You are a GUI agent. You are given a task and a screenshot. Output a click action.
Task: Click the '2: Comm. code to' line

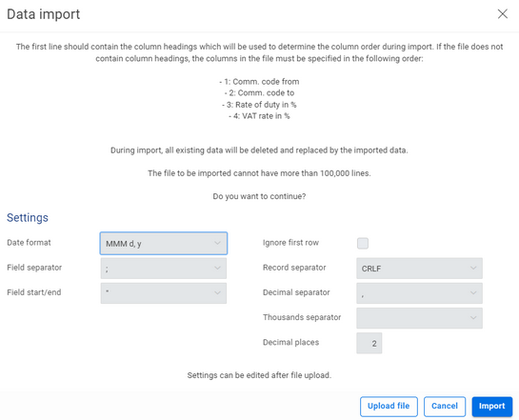point(259,93)
